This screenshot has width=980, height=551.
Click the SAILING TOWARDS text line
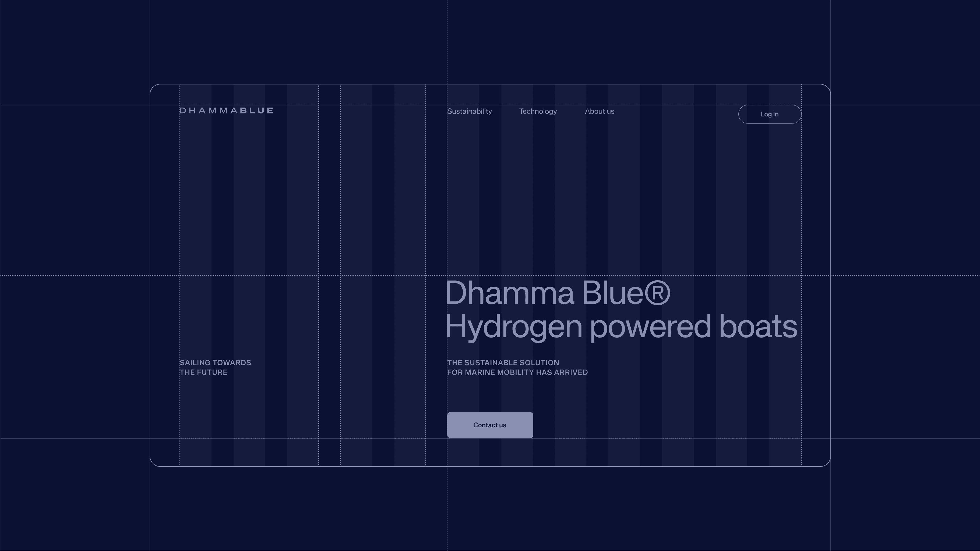215,363
